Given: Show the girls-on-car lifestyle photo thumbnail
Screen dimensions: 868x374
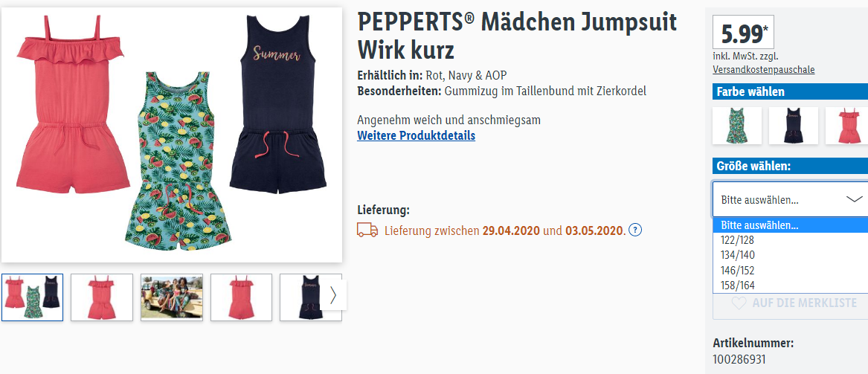Looking at the screenshot, I should (x=172, y=297).
